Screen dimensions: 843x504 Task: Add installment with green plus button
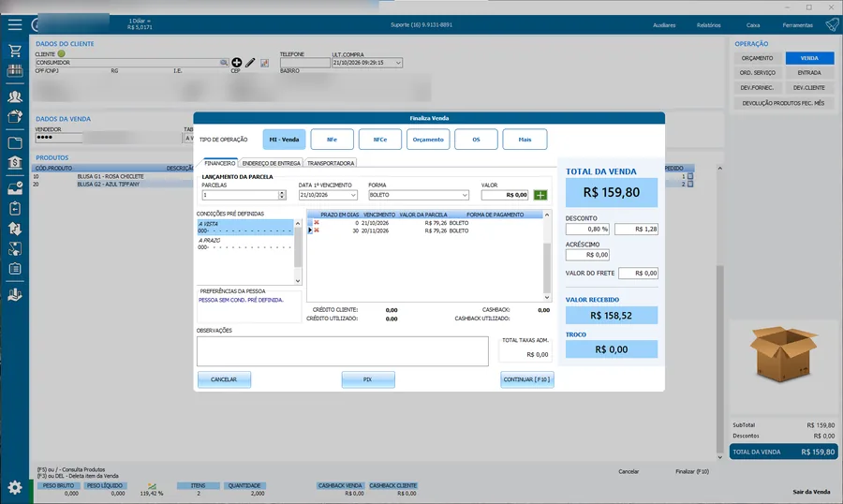(540, 195)
